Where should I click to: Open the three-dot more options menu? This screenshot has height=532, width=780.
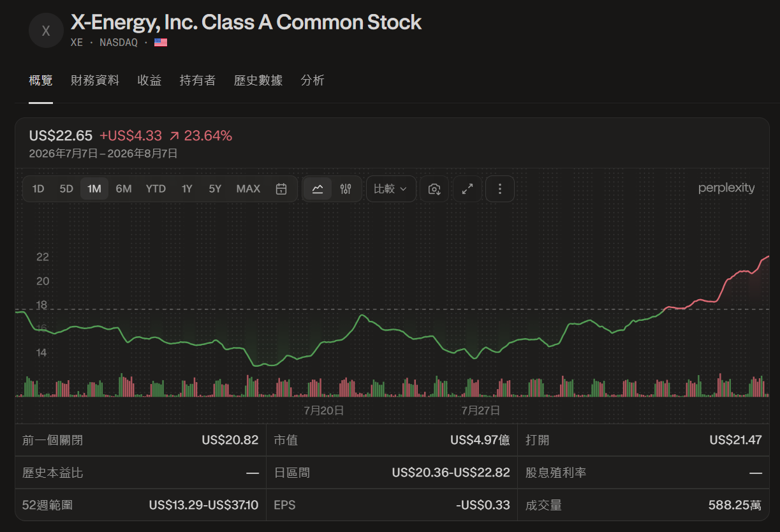coord(500,189)
